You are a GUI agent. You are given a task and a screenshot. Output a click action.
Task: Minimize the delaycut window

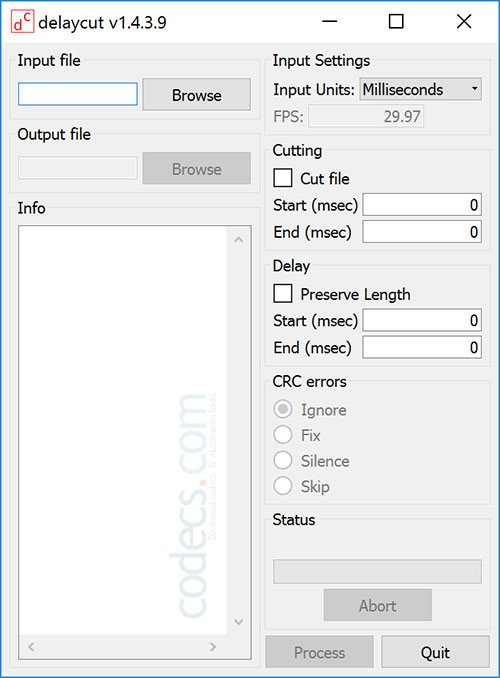click(330, 21)
